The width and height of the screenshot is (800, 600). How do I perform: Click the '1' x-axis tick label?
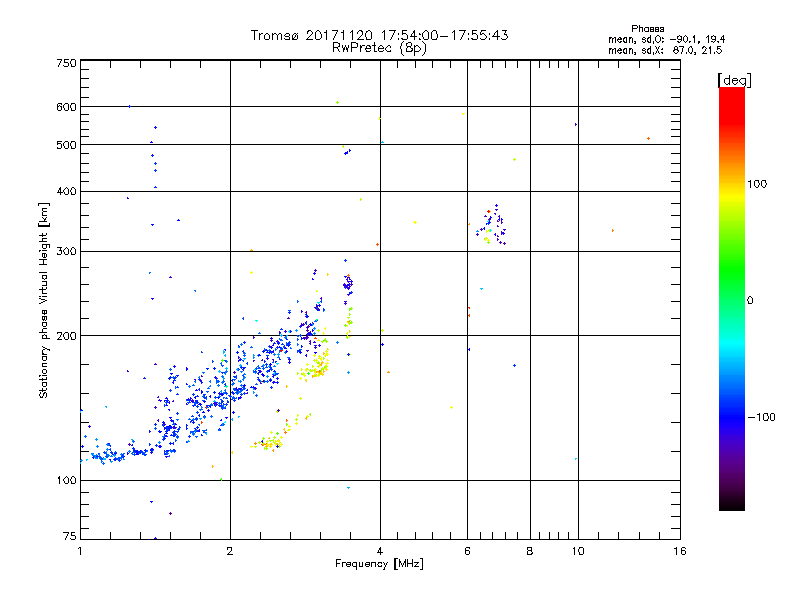point(80,551)
